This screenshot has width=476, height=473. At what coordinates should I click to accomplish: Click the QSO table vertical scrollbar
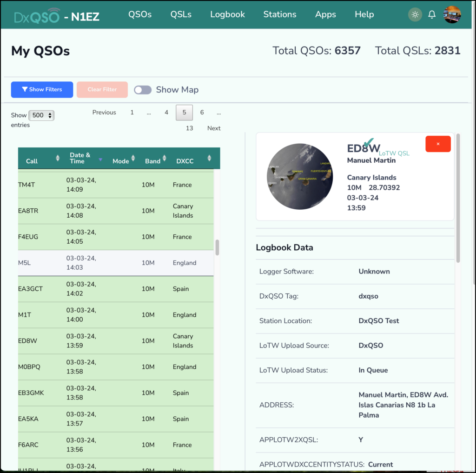point(217,247)
